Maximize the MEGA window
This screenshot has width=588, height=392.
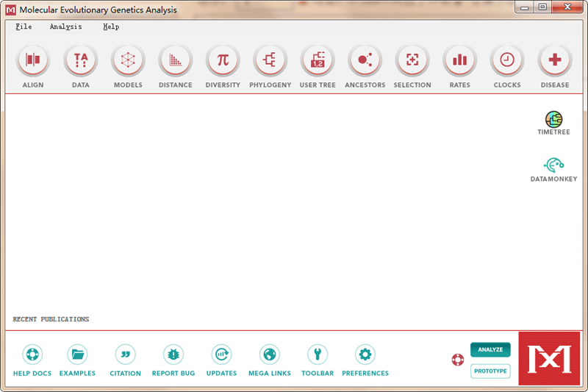coord(542,7)
